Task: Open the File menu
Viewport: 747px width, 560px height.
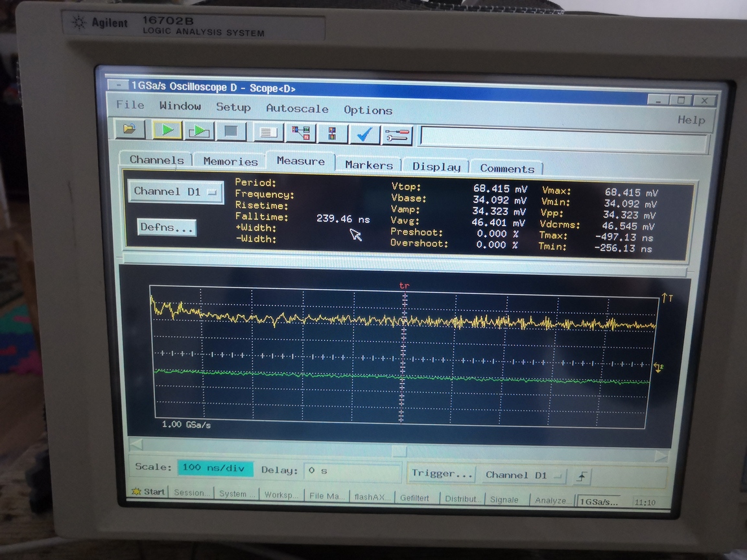Action: click(x=130, y=105)
